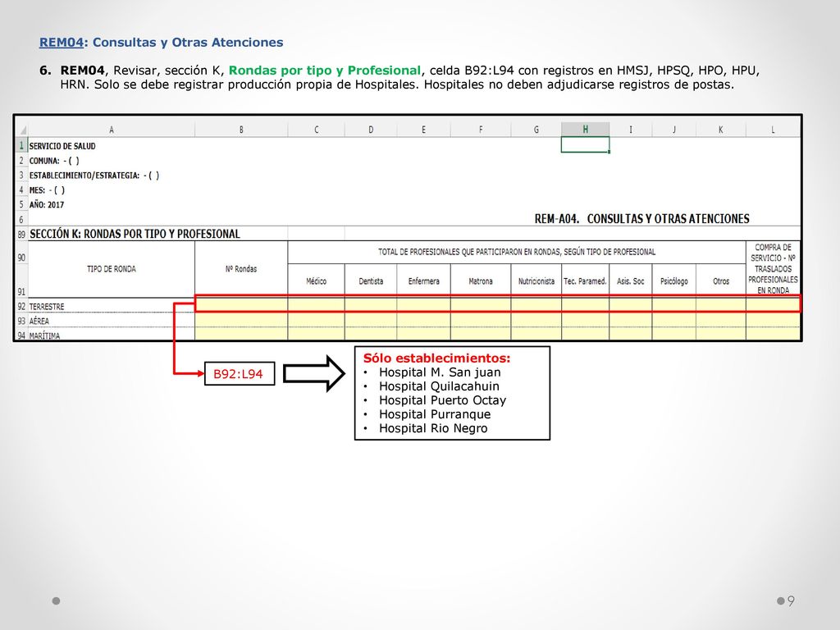Click the 'Nº Rondas' header cell
Viewport: 840px width, 630px height.
tap(241, 269)
